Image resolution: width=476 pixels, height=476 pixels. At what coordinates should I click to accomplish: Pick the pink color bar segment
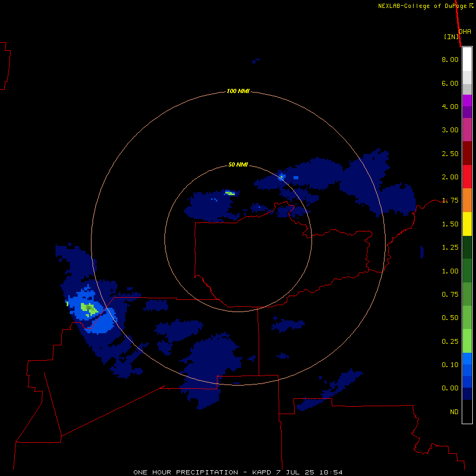click(467, 130)
